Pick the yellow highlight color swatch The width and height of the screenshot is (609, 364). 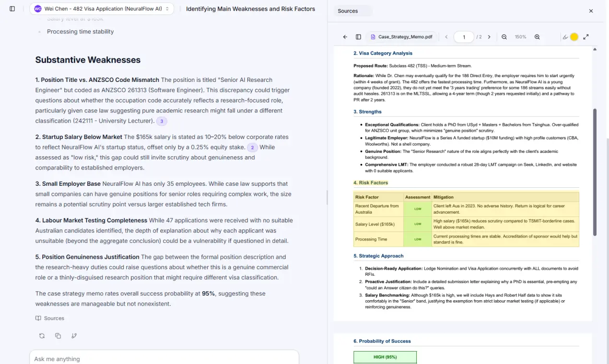pyautogui.click(x=574, y=37)
